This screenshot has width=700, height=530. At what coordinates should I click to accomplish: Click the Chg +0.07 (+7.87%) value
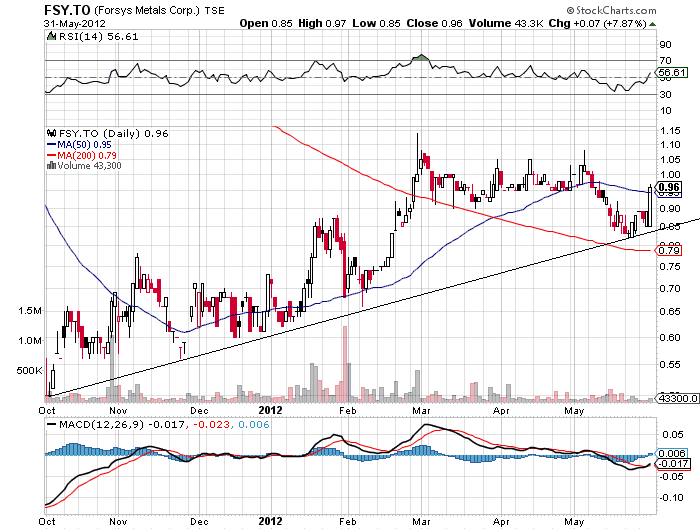[597, 23]
